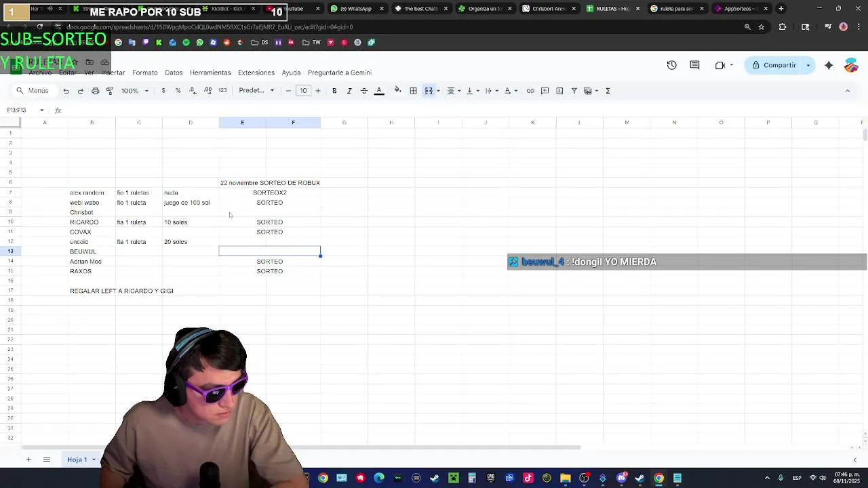Open the borders menu
Screen dimensions: 868x488
(x=413, y=91)
